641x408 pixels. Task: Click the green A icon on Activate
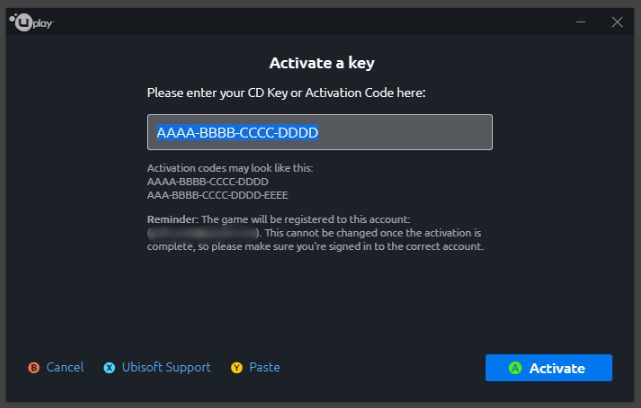pyautogui.click(x=515, y=368)
